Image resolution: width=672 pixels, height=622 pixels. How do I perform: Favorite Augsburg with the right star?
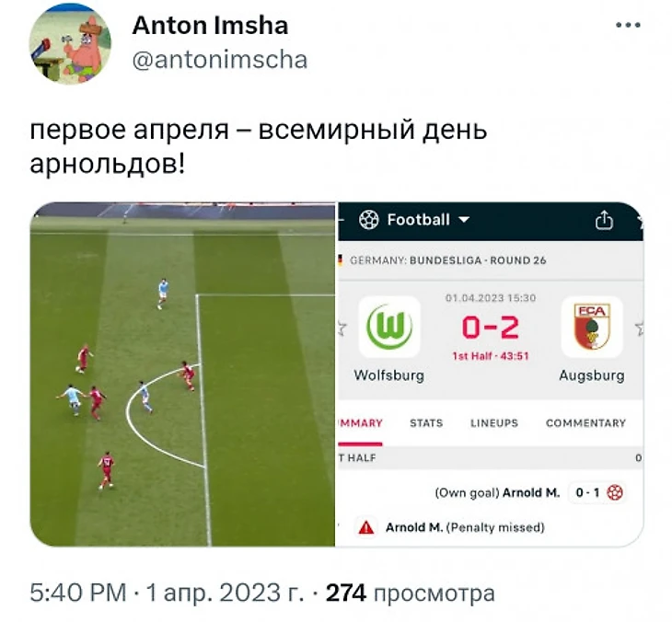click(x=639, y=328)
